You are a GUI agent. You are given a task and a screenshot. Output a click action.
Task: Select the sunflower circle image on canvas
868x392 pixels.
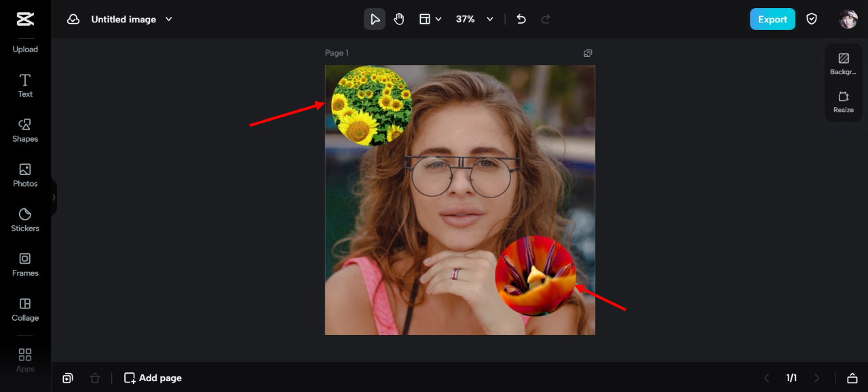coord(371,106)
